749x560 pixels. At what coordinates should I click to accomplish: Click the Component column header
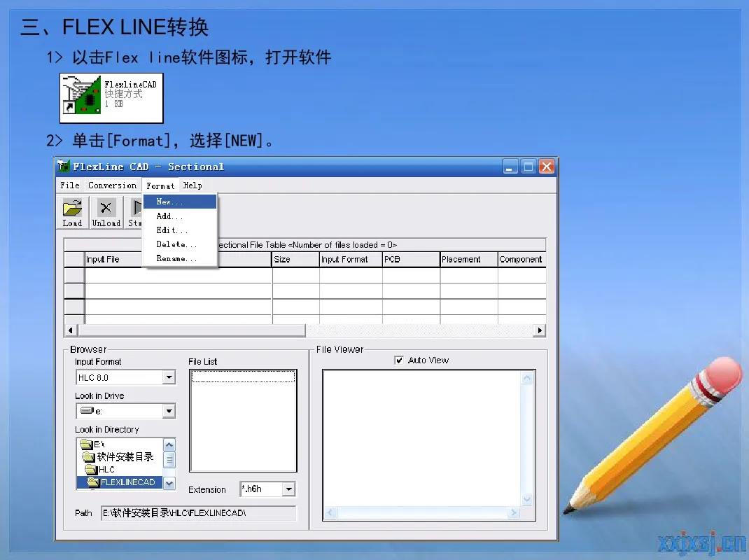coord(521,260)
